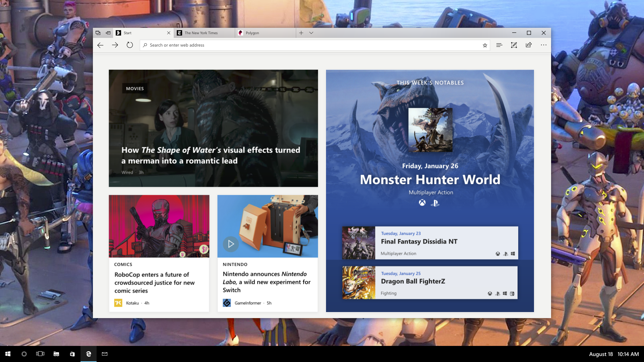Open Microsoft Store from taskbar

(x=72, y=354)
